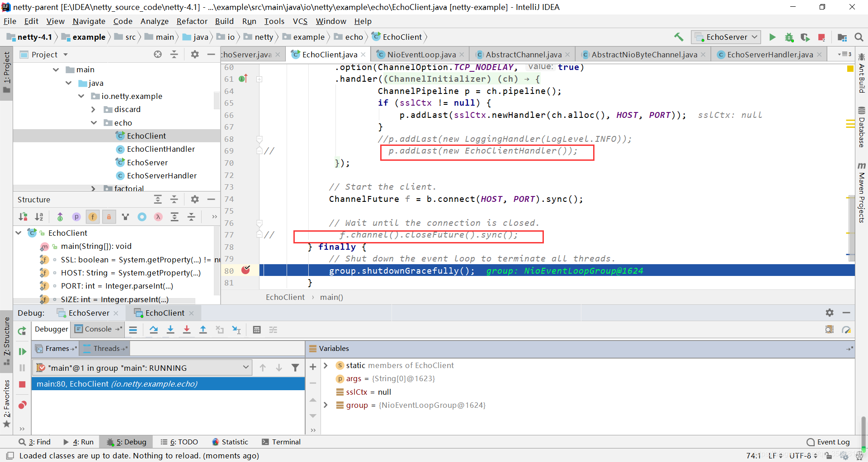The width and height of the screenshot is (868, 462).
Task: Switch to EchoServerHandler.java editor tab
Action: pos(769,54)
